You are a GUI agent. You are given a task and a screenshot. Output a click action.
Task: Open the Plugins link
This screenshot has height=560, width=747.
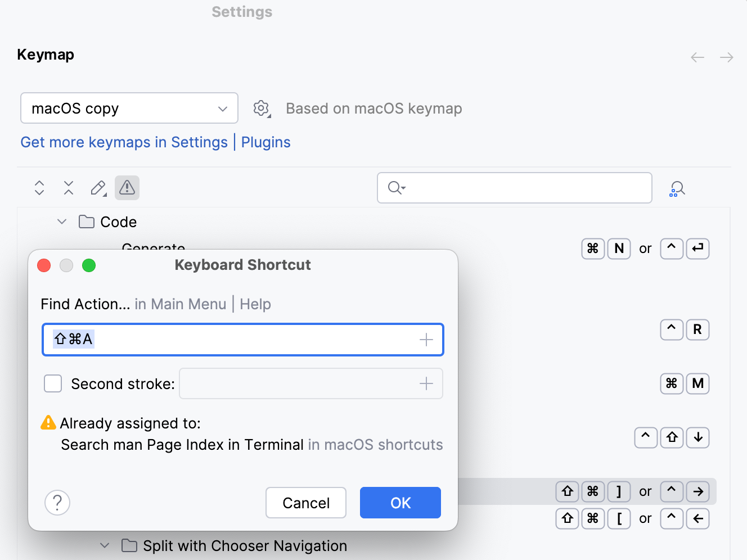pos(265,142)
